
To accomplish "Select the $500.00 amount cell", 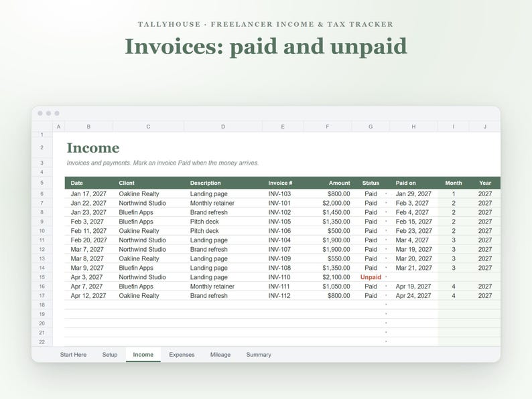I will click(328, 230).
